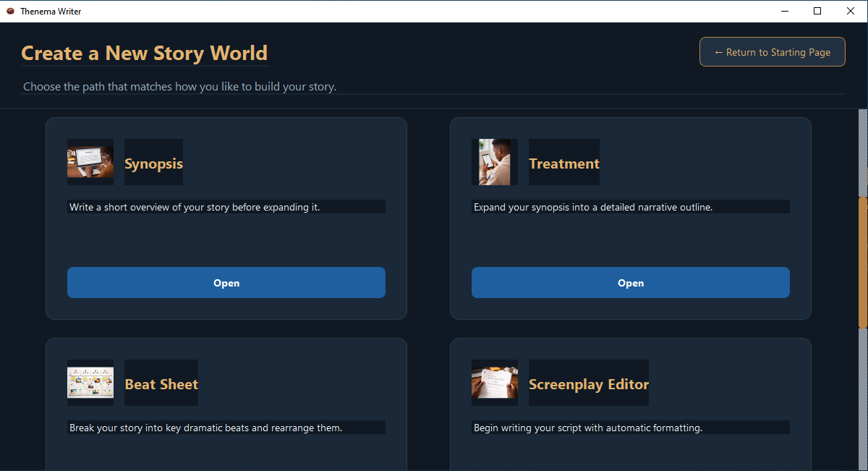Maximize the Thenema Writer window
Screen dimensions: 868x471
pyautogui.click(x=817, y=11)
